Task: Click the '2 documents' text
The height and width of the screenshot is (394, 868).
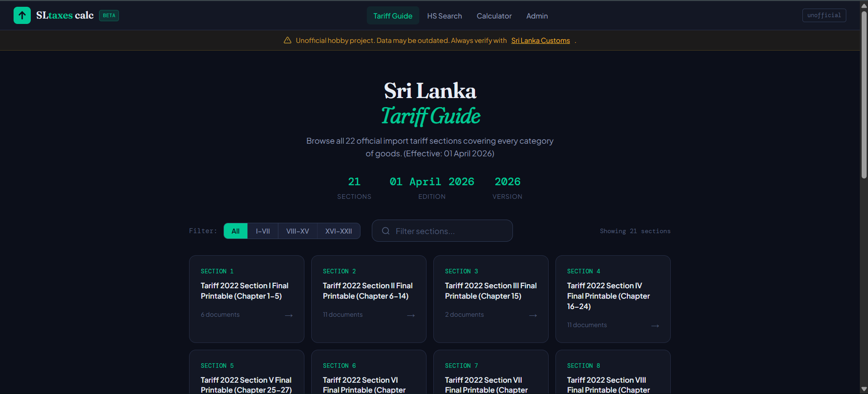Action: click(x=465, y=314)
